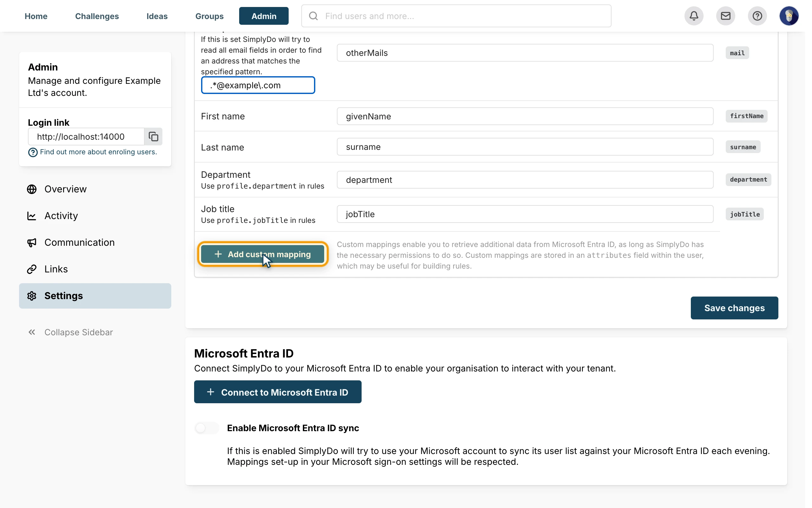Click the help icon beside enroling users
The height and width of the screenshot is (508, 812).
33,152
